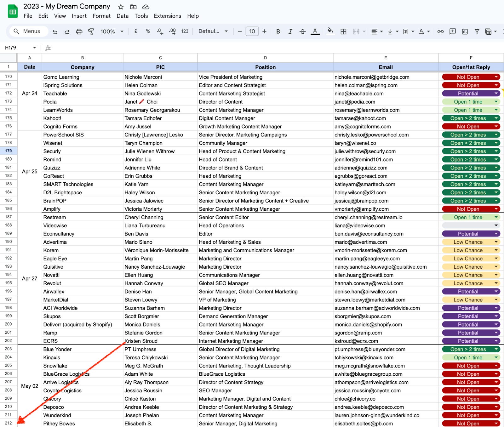Select cell Julie Wienen Withrow
Viewport: 504px width, 427px height.
pyautogui.click(x=160, y=151)
